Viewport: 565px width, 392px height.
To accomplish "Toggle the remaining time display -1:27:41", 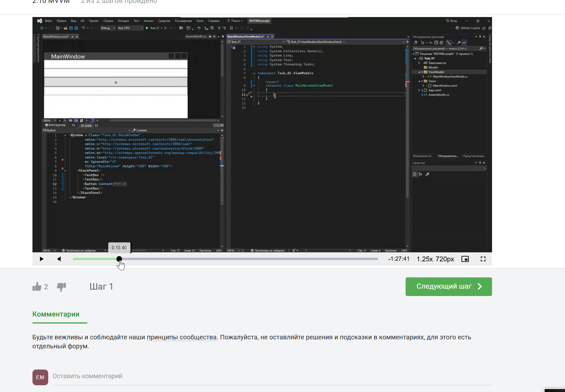I will [x=399, y=259].
